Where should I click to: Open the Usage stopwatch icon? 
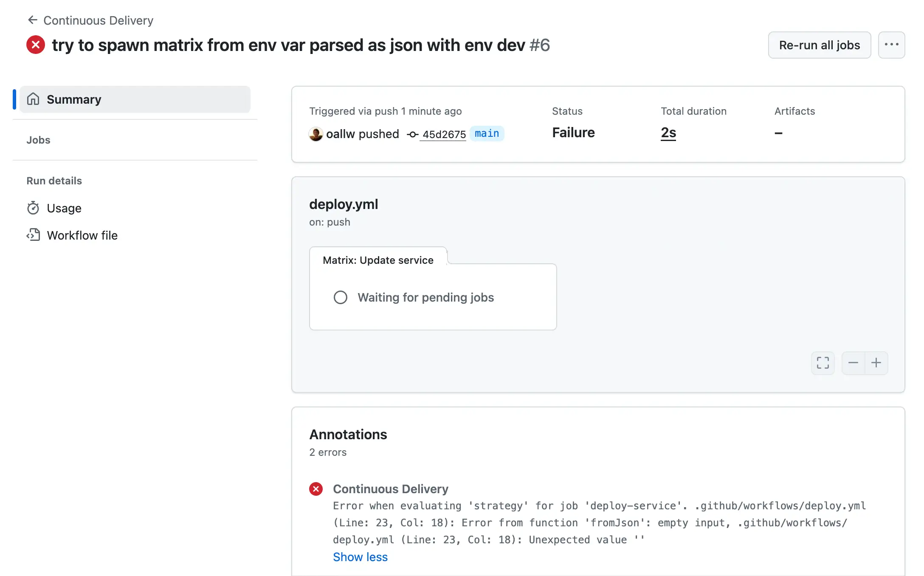33,208
